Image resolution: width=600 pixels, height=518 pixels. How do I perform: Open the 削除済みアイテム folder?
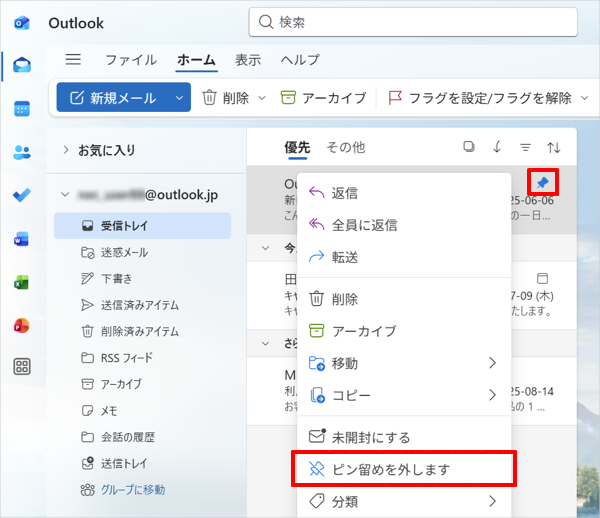(x=130, y=331)
